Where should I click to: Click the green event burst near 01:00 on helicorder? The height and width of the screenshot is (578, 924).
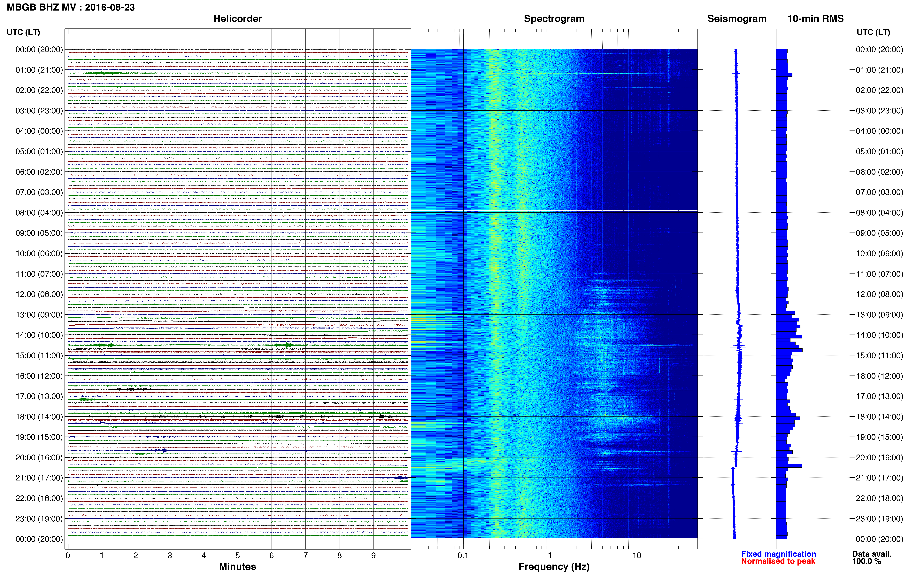click(x=105, y=73)
